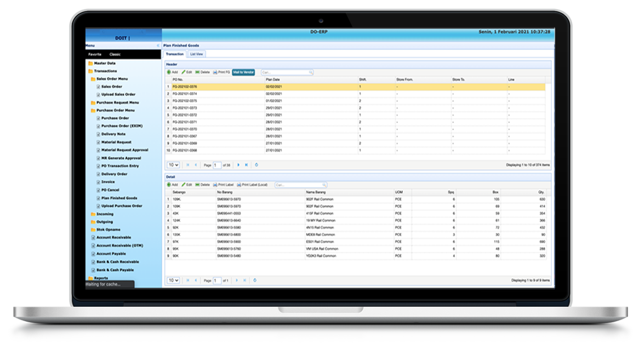Jump to last page of Header grid
The width and height of the screenshot is (644, 343).
coord(246,165)
